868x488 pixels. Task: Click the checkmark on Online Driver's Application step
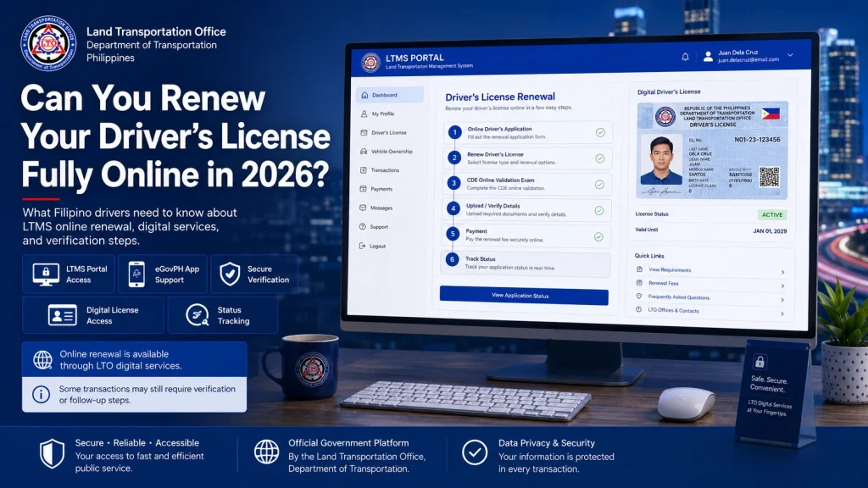point(600,133)
